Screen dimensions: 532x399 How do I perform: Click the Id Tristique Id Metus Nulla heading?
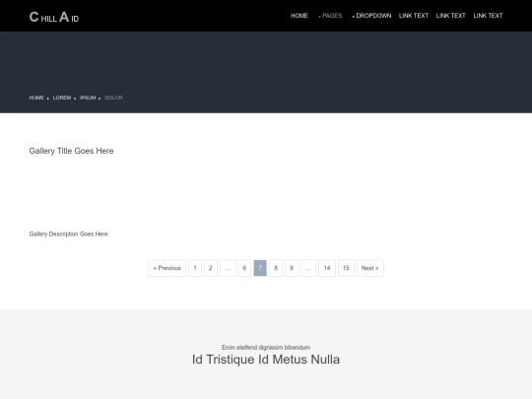point(266,360)
